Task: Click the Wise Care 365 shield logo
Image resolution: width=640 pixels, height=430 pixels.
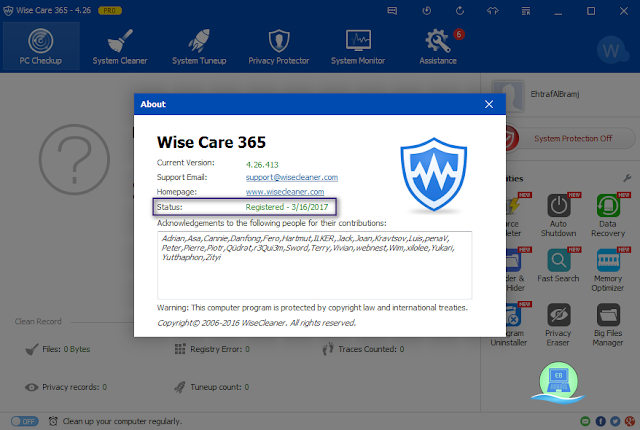Action: [x=433, y=174]
